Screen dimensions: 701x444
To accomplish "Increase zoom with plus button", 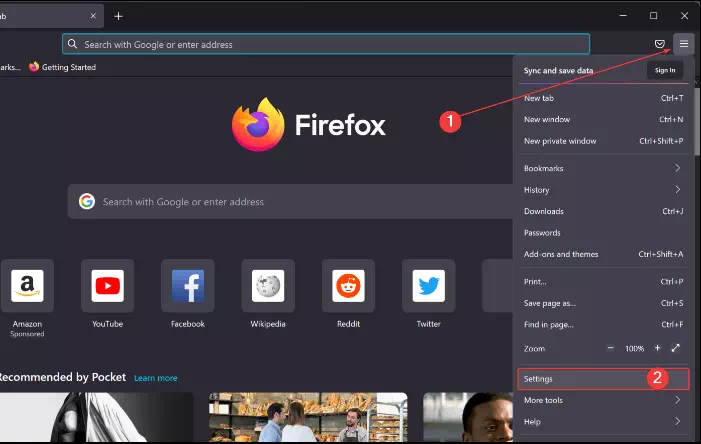I will pos(657,348).
